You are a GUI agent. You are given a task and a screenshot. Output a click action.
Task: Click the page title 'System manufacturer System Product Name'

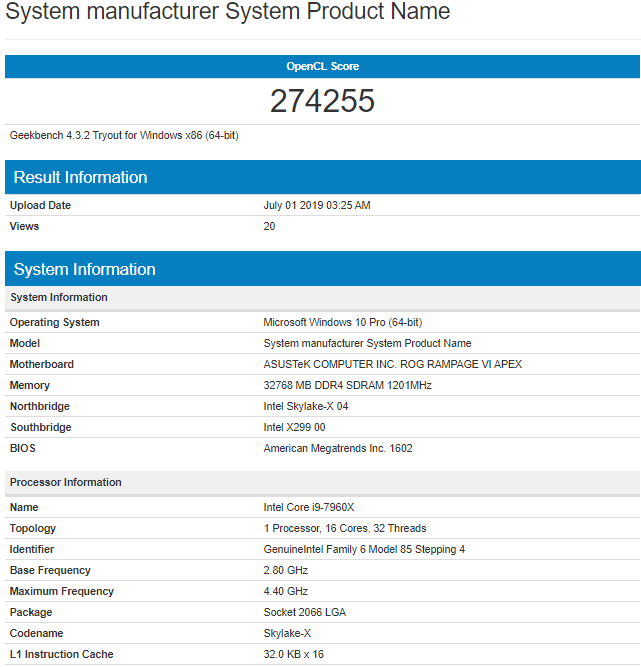[228, 11]
